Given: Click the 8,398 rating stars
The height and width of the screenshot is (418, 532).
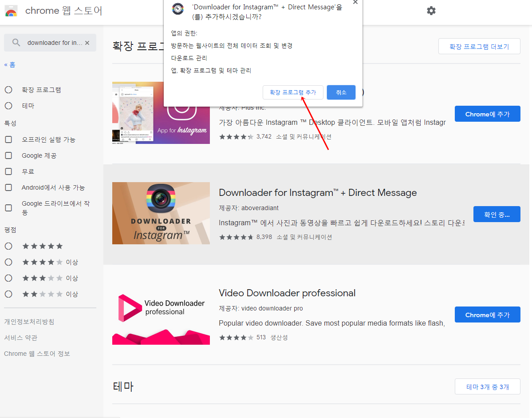Looking at the screenshot, I should coord(236,237).
